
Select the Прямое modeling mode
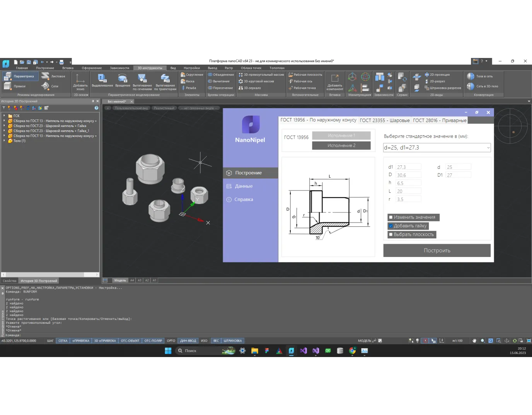(x=15, y=86)
